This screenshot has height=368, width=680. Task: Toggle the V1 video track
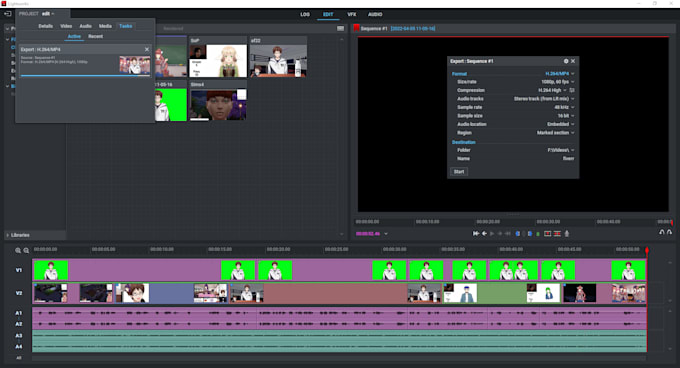pos(19,270)
